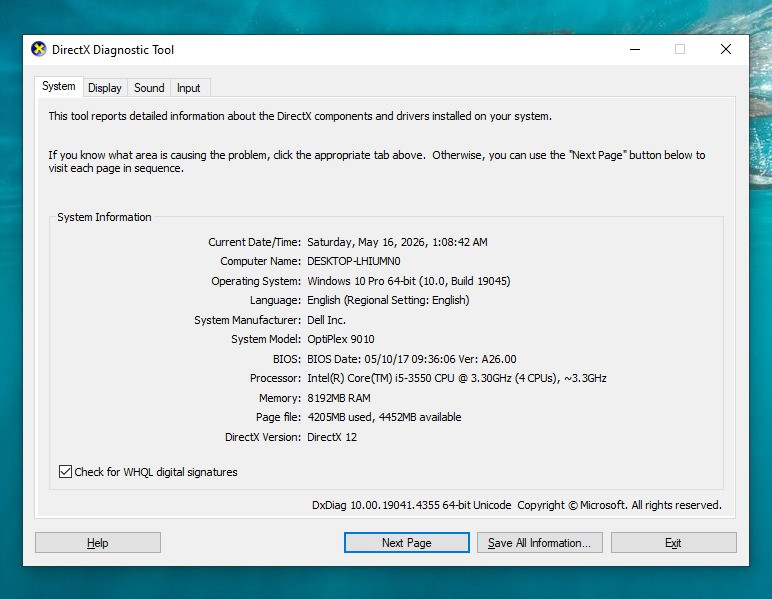
Task: Click the date Saturday, May 16, 2026 value
Action: tap(397, 242)
